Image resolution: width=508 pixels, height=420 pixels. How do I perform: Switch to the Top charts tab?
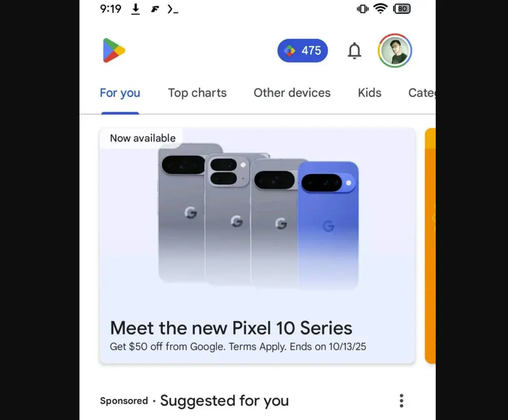[197, 93]
